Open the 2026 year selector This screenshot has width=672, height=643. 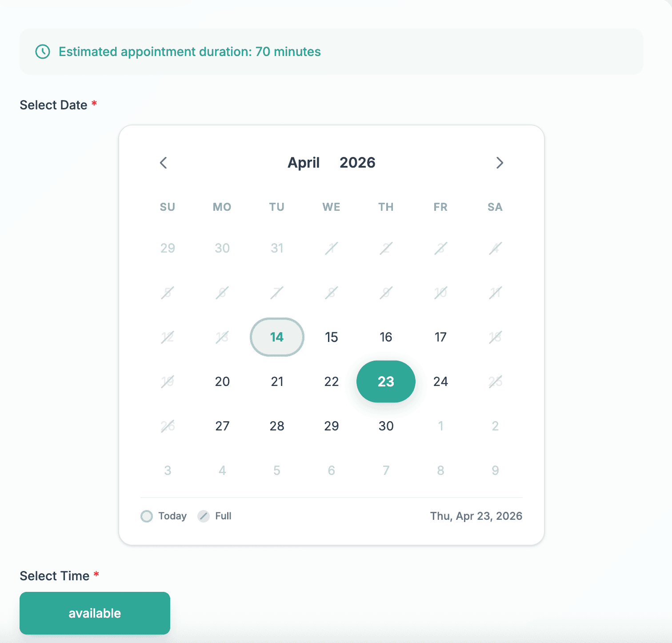(357, 163)
